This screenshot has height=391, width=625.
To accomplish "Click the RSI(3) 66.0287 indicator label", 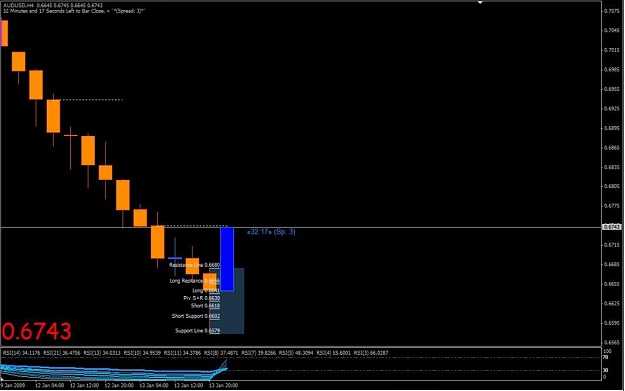I will [371, 353].
